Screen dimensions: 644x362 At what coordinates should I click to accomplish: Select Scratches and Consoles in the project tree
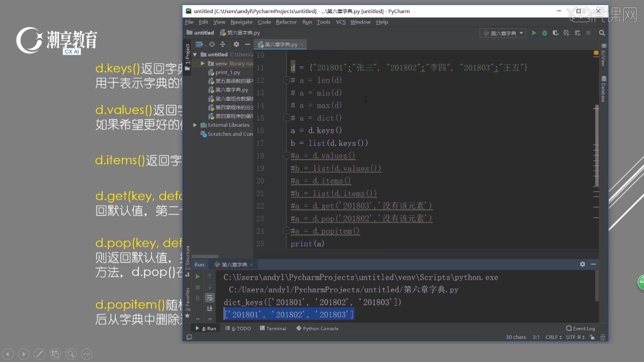(x=226, y=134)
